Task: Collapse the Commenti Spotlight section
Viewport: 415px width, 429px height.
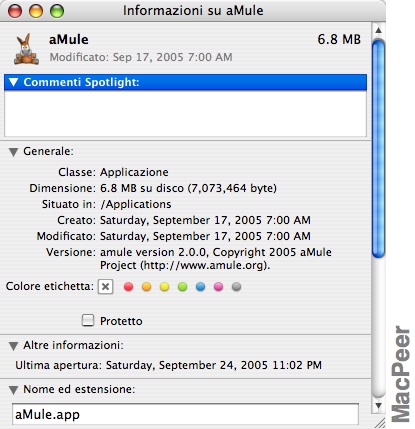Action: point(13,82)
